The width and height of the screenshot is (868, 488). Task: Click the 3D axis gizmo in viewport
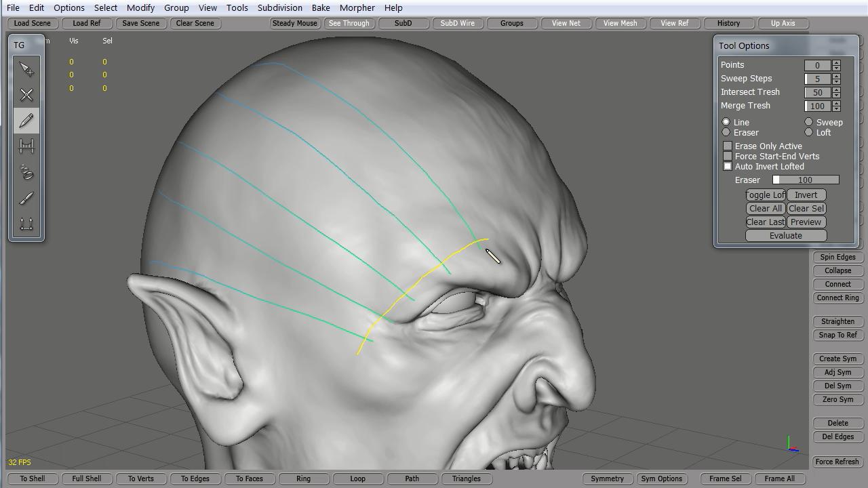click(791, 446)
